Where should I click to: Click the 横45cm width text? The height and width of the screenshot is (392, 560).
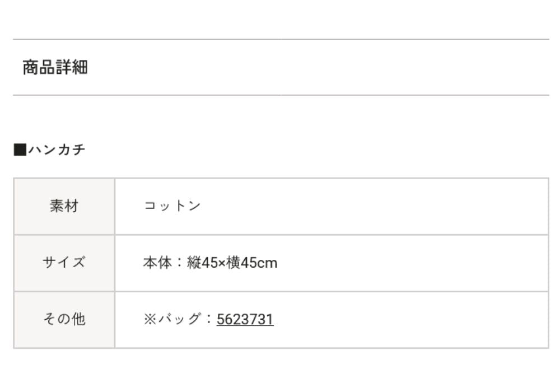[x=252, y=263]
